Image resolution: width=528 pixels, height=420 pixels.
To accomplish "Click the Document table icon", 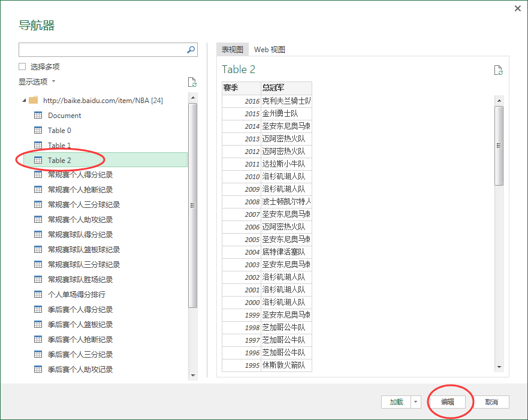I will [38, 116].
